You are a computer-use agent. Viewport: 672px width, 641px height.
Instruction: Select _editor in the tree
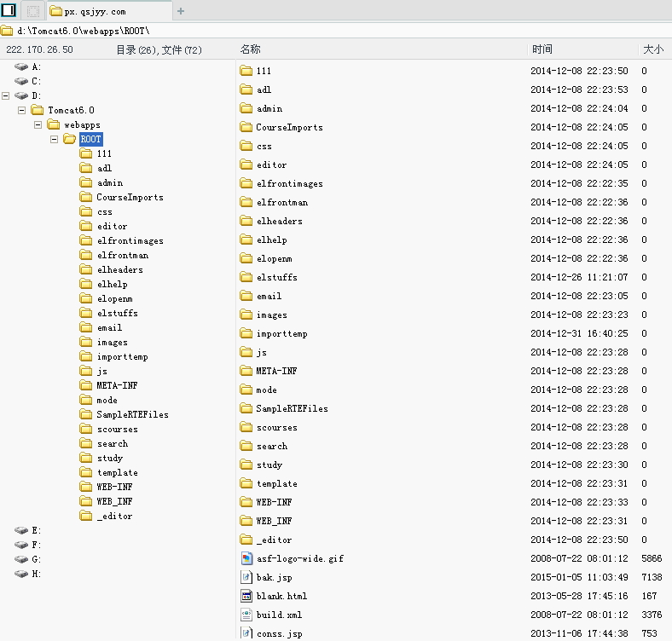pos(114,516)
